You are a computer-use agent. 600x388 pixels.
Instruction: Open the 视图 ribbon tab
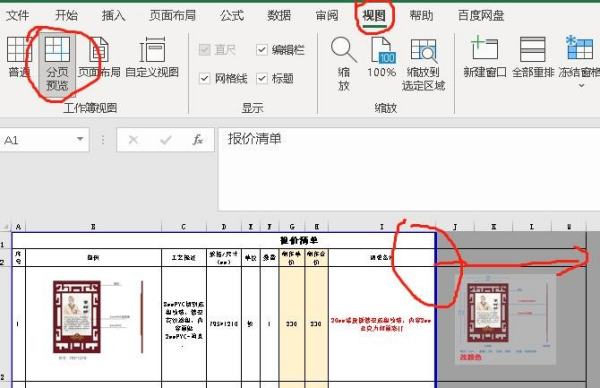click(x=374, y=16)
